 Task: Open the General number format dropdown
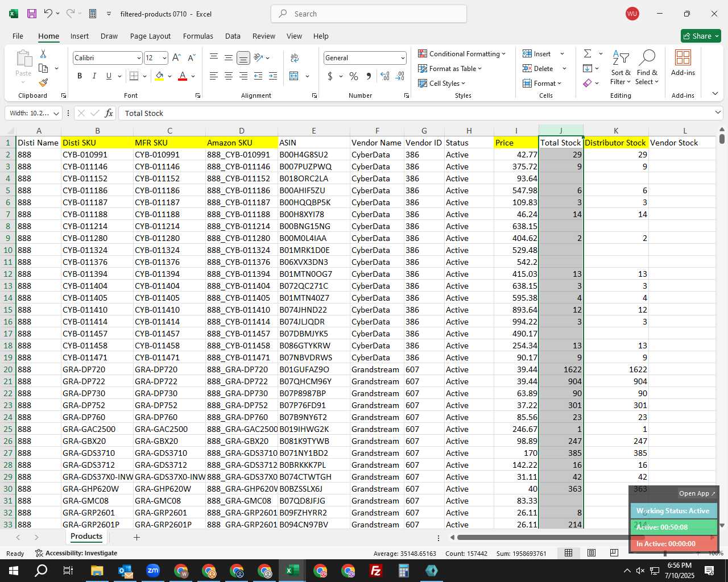(x=403, y=58)
